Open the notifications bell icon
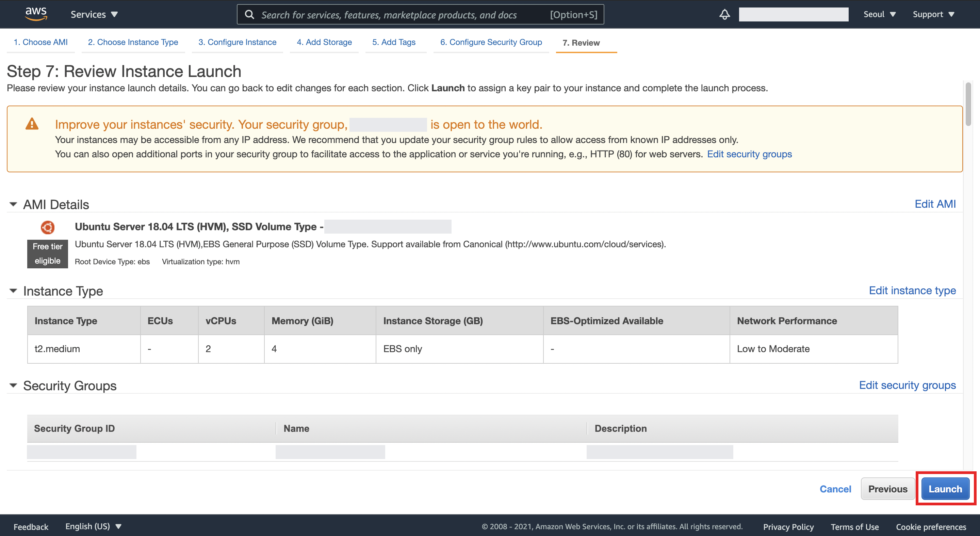The height and width of the screenshot is (536, 980). click(724, 14)
